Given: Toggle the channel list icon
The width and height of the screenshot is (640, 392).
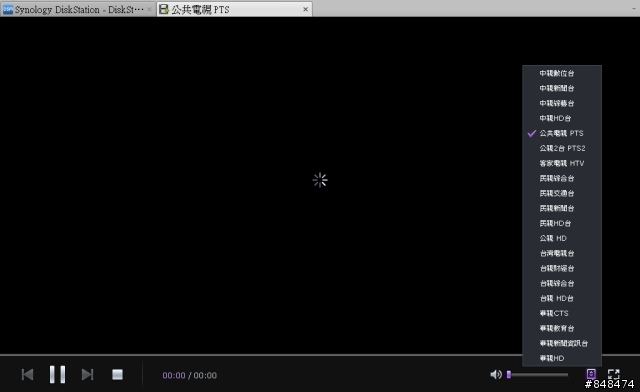Looking at the screenshot, I should tap(591, 374).
